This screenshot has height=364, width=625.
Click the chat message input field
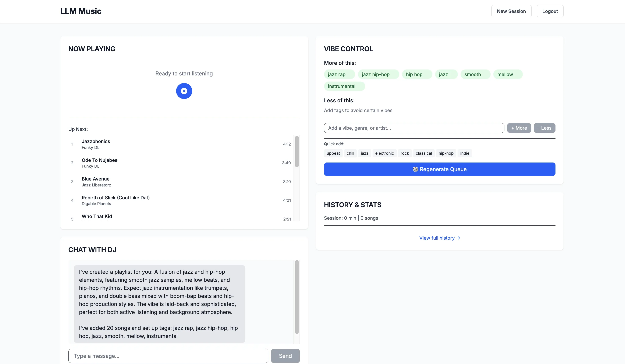pos(168,356)
